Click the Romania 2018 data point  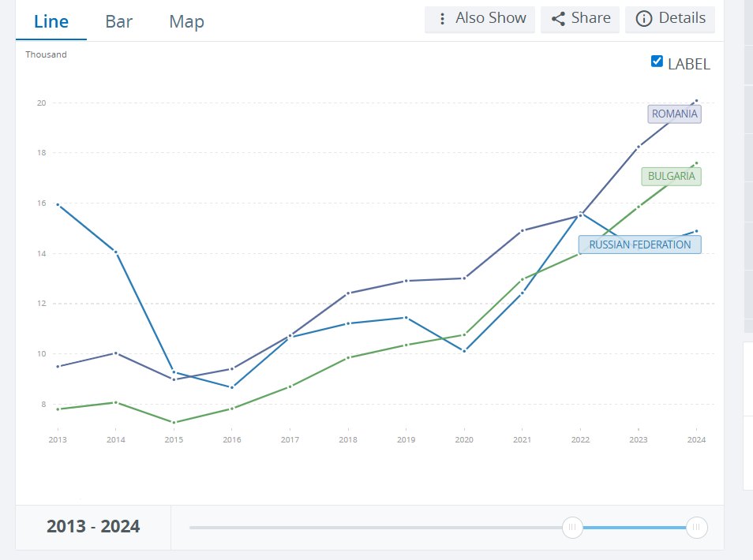point(348,293)
